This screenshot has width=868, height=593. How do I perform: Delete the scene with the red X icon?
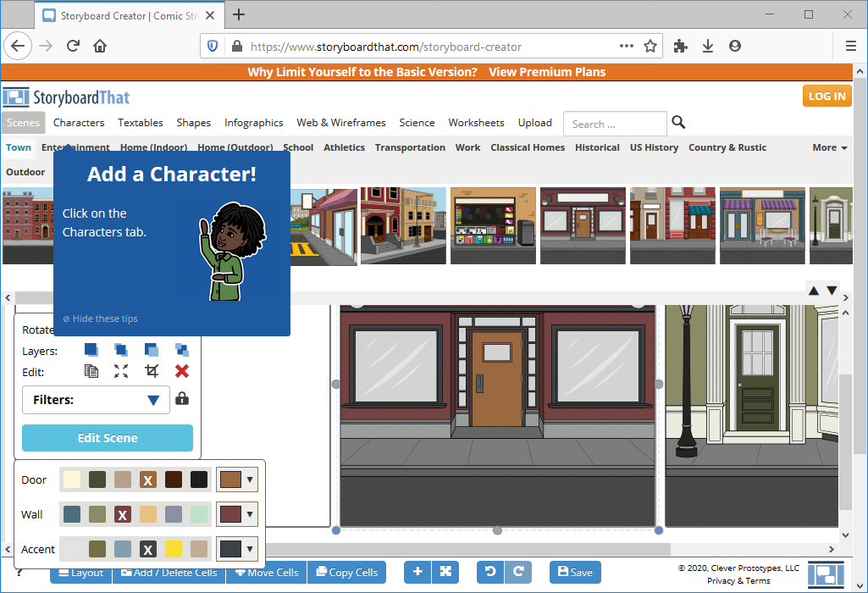[181, 371]
